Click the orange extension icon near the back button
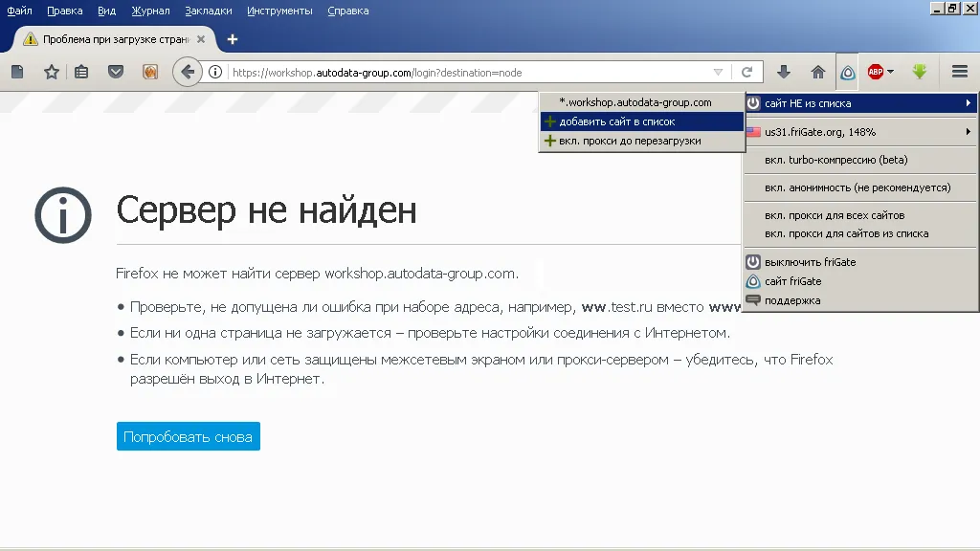 click(x=150, y=72)
